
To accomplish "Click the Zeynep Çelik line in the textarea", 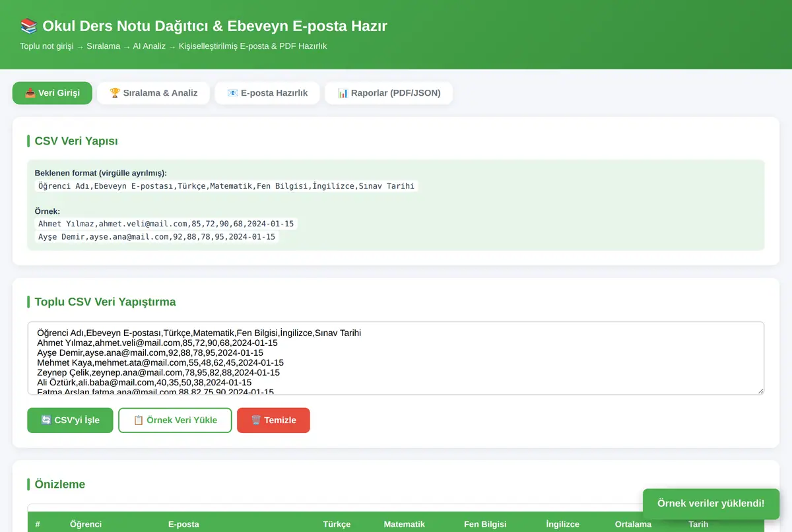I will coord(158,372).
